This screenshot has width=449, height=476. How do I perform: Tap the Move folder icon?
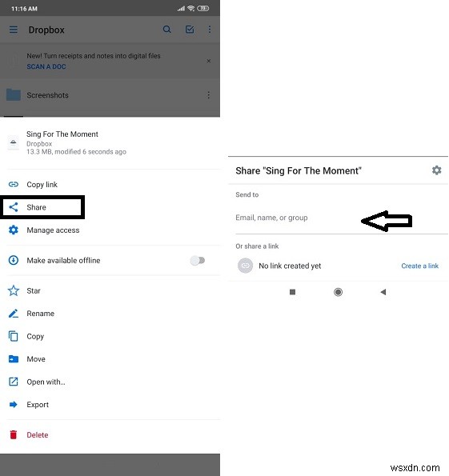(x=14, y=359)
